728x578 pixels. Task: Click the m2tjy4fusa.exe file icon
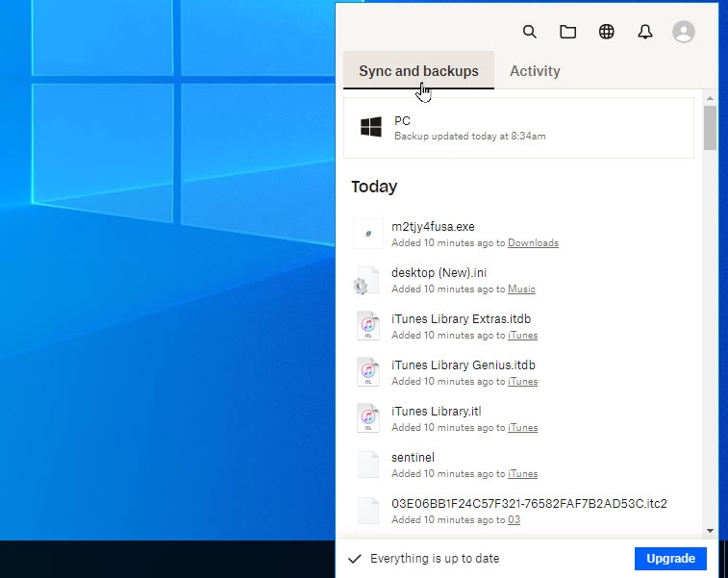tap(368, 234)
